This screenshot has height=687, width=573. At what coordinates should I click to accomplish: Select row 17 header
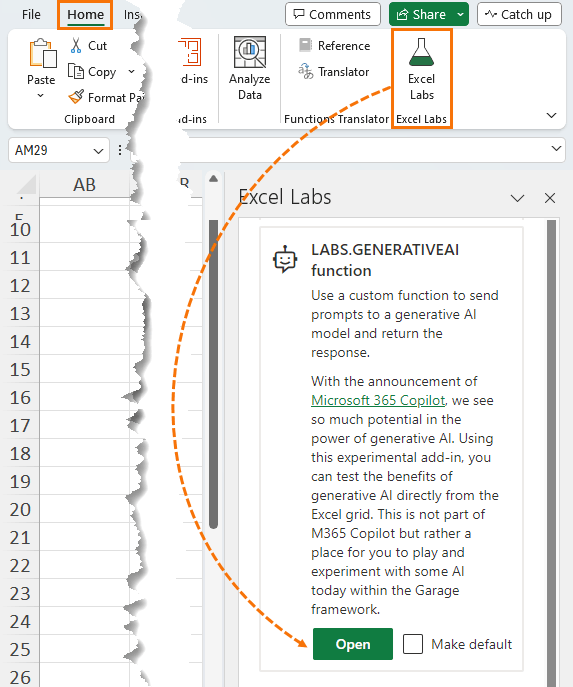click(x=20, y=425)
